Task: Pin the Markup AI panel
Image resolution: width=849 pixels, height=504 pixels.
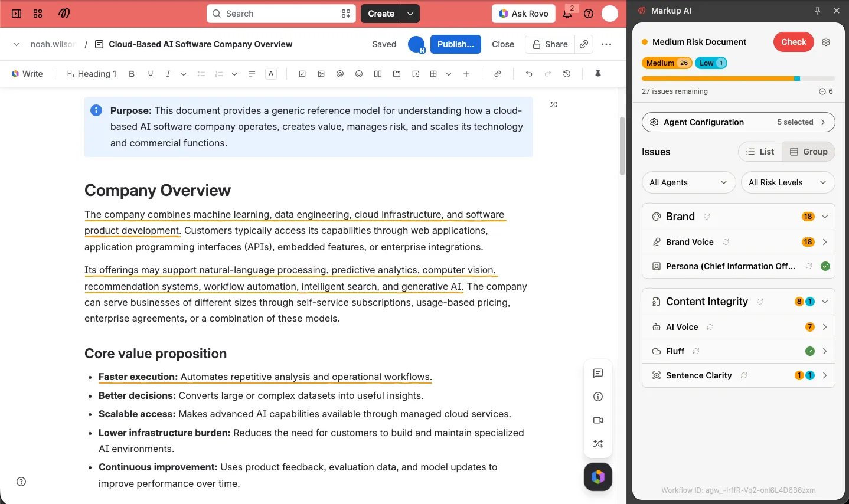Action: coord(818,11)
